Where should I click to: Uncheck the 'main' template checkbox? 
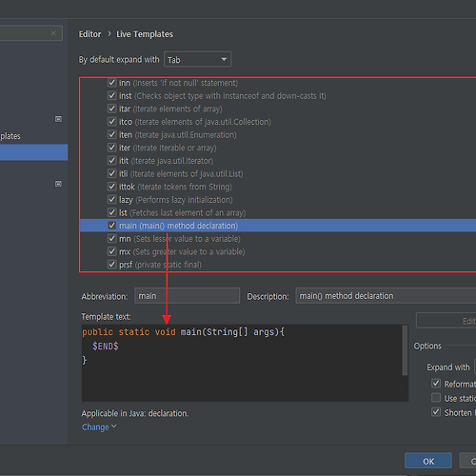coord(111,226)
